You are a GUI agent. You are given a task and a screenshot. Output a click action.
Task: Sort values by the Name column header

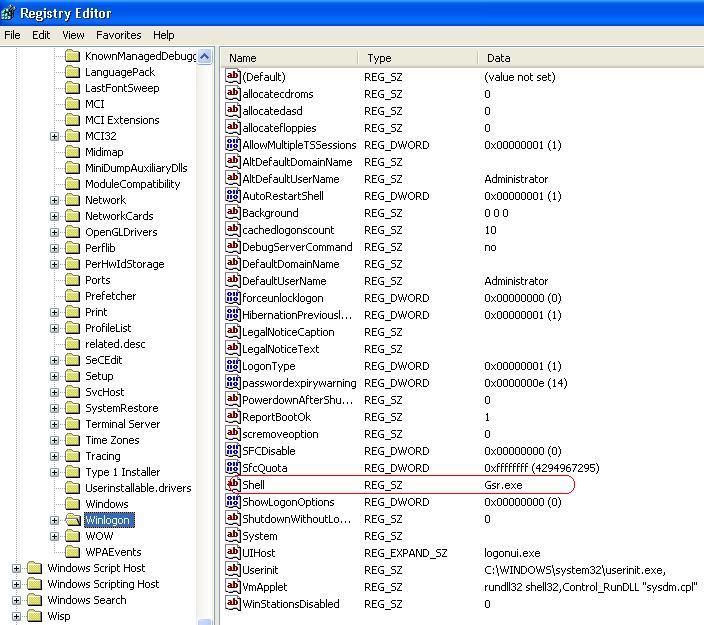[290, 58]
